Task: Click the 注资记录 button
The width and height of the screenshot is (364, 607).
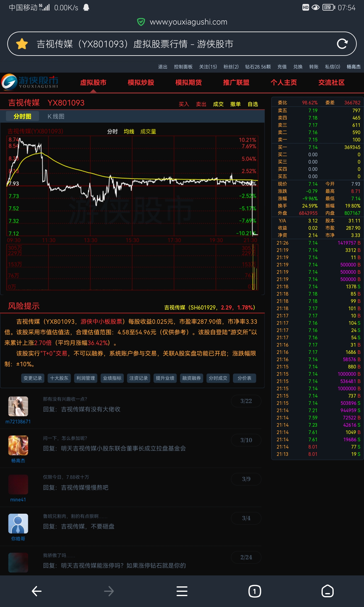Action: pos(139,378)
